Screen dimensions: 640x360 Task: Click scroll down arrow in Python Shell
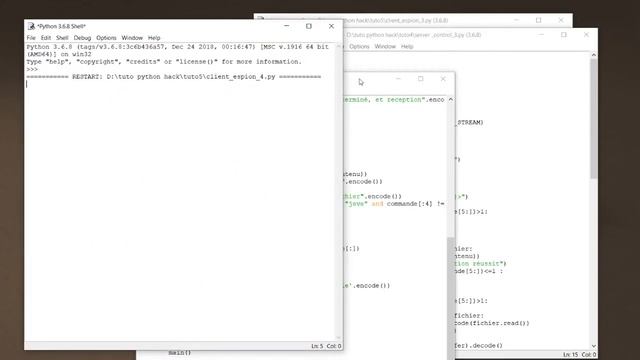(x=338, y=338)
